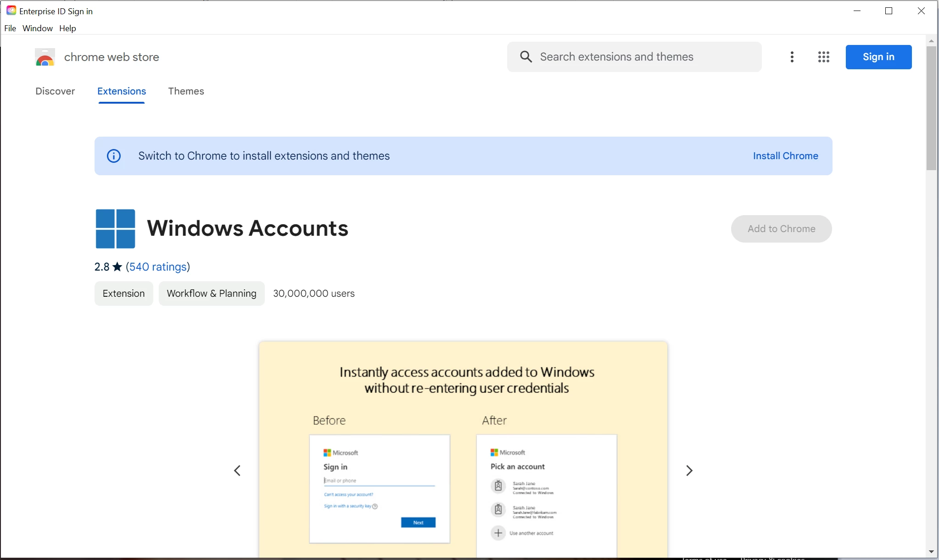The width and height of the screenshot is (939, 560).
Task: Click the Enterprise ID app icon in title bar
Action: point(11,11)
